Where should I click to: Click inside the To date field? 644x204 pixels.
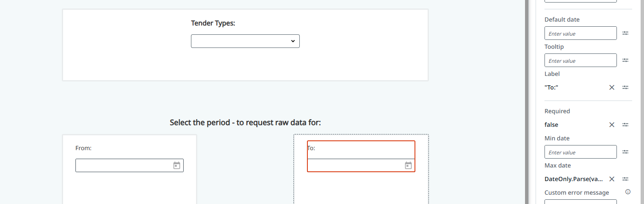pyautogui.click(x=355, y=165)
